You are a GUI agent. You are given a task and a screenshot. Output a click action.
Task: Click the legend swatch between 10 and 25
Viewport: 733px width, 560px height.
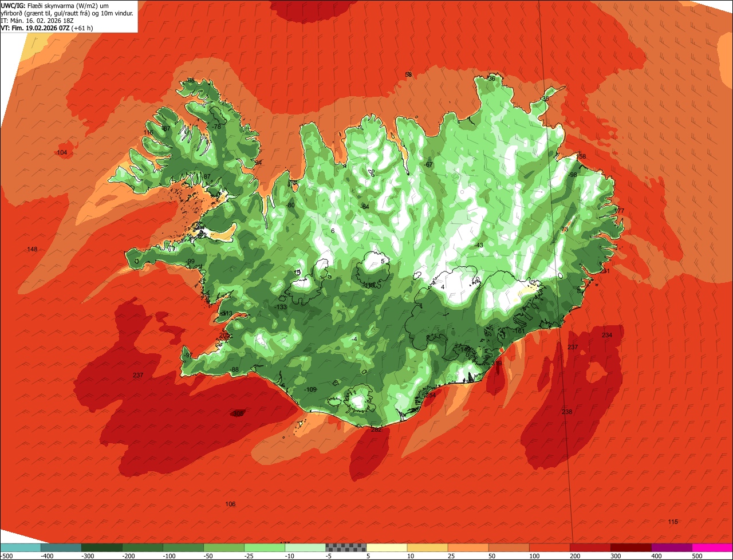click(427, 547)
